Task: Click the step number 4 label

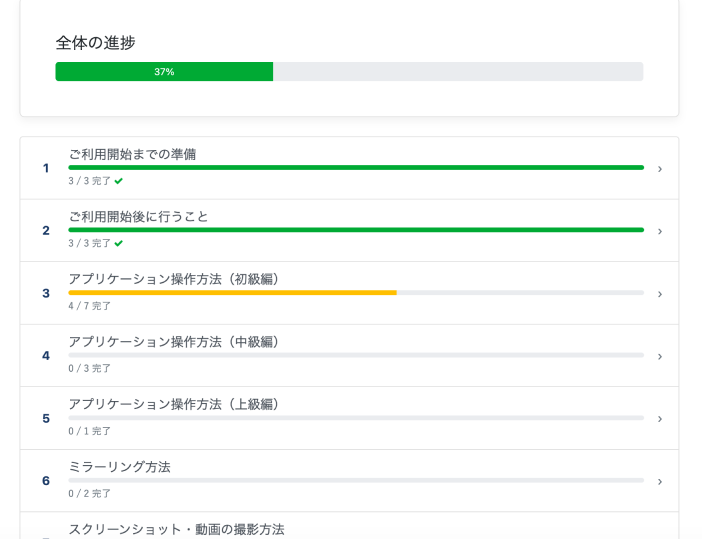Action: 46,356
